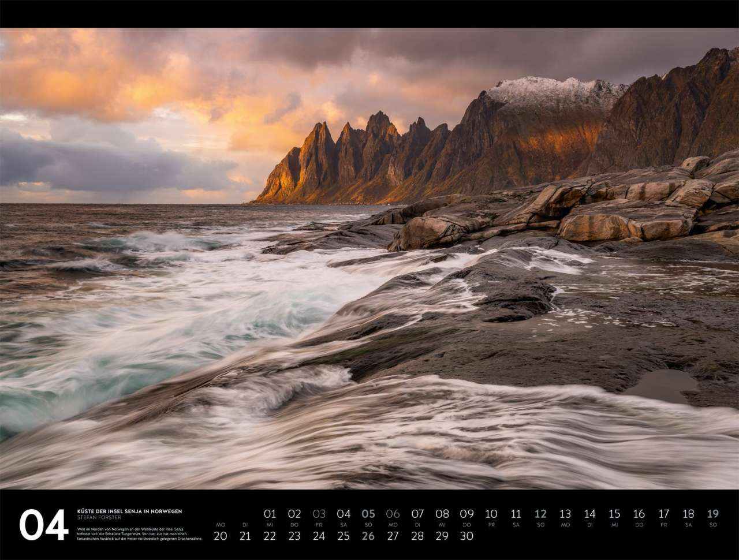Viewport: 739px width, 560px height.
Task: Select date 23 in the second row
Action: [294, 536]
